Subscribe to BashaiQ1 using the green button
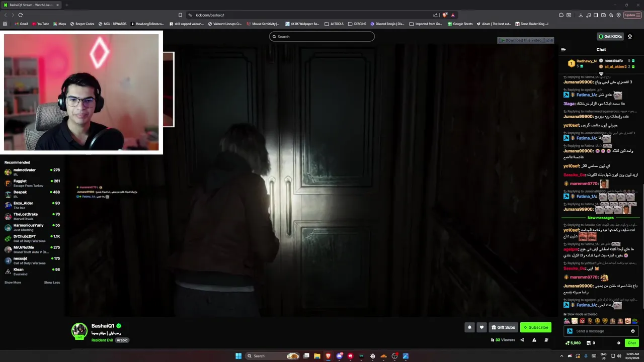 tap(535, 327)
